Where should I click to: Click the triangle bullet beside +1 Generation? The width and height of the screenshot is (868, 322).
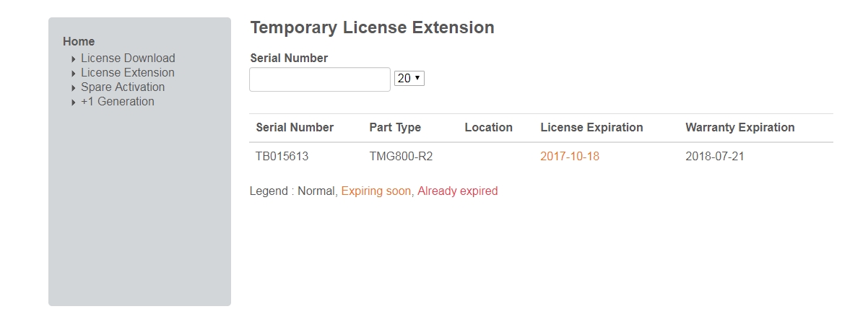(74, 103)
